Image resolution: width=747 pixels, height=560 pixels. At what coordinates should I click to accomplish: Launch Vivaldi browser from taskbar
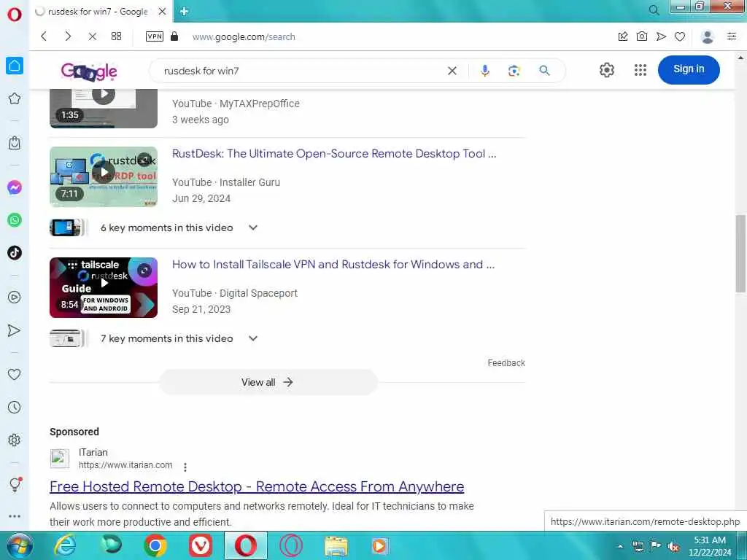(x=201, y=545)
